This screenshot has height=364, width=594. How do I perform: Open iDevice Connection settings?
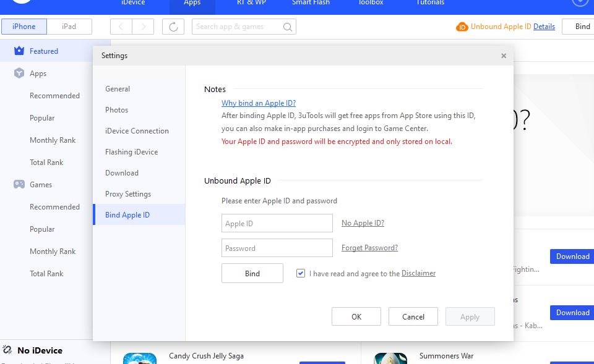click(139, 130)
